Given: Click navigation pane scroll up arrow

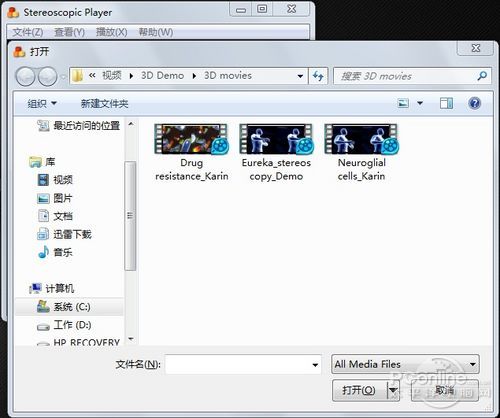Looking at the screenshot, I should tap(131, 124).
